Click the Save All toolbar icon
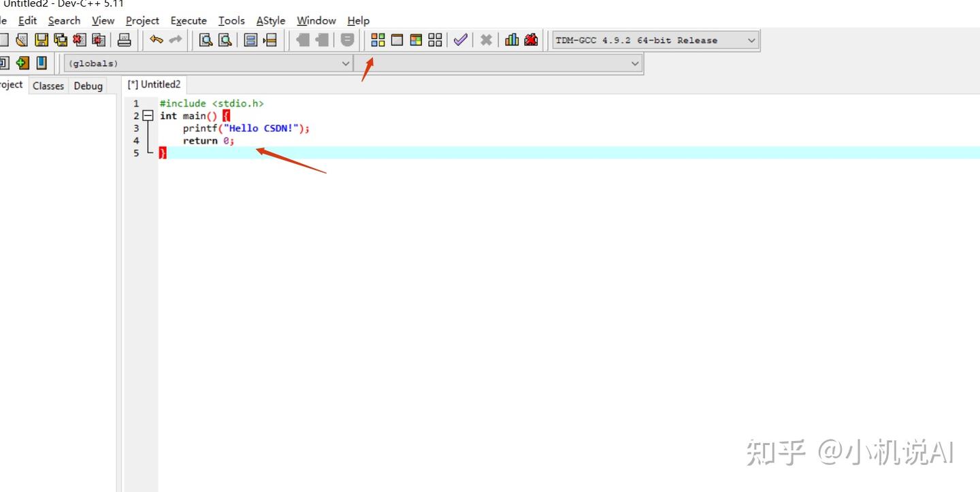The image size is (980, 492). click(x=61, y=40)
